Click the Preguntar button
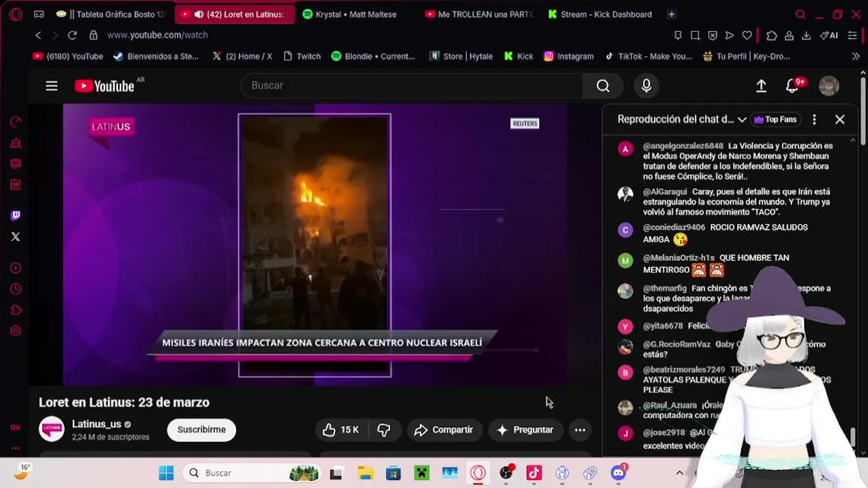Image resolution: width=868 pixels, height=488 pixels. (x=525, y=430)
